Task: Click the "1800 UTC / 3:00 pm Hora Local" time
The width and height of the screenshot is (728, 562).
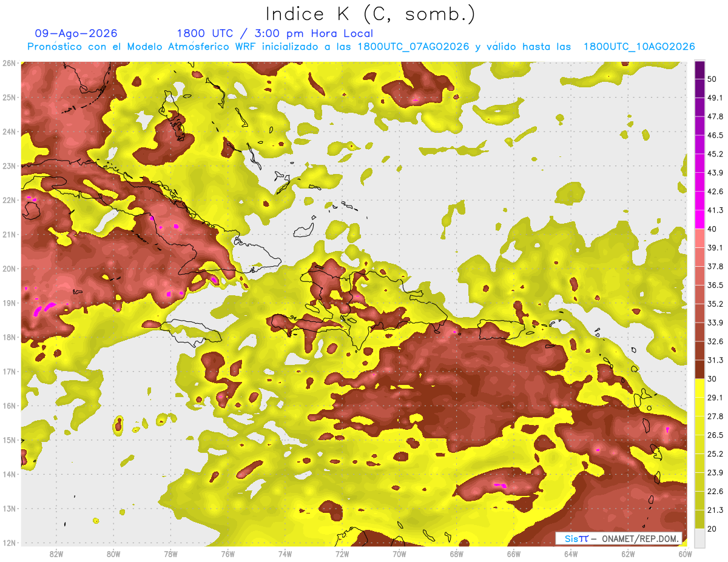Action: [275, 33]
